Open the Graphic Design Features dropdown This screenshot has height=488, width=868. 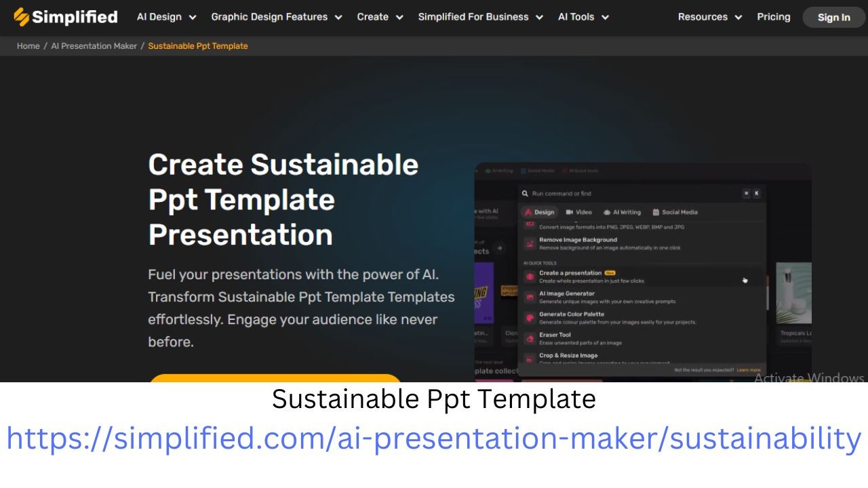click(x=276, y=17)
